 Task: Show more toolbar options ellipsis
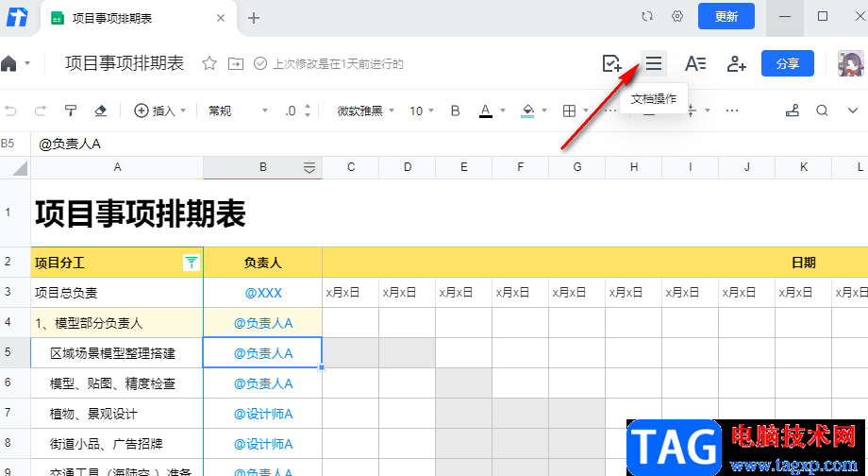coord(732,110)
